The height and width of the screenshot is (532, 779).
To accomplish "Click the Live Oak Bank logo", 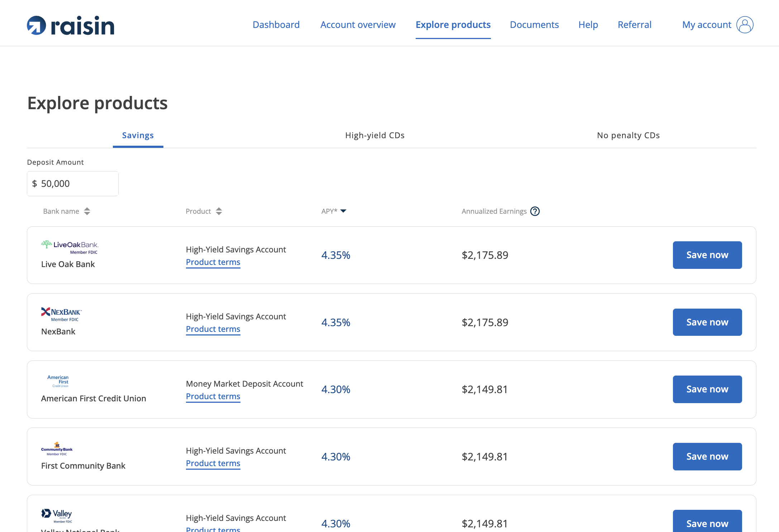I will pos(70,247).
